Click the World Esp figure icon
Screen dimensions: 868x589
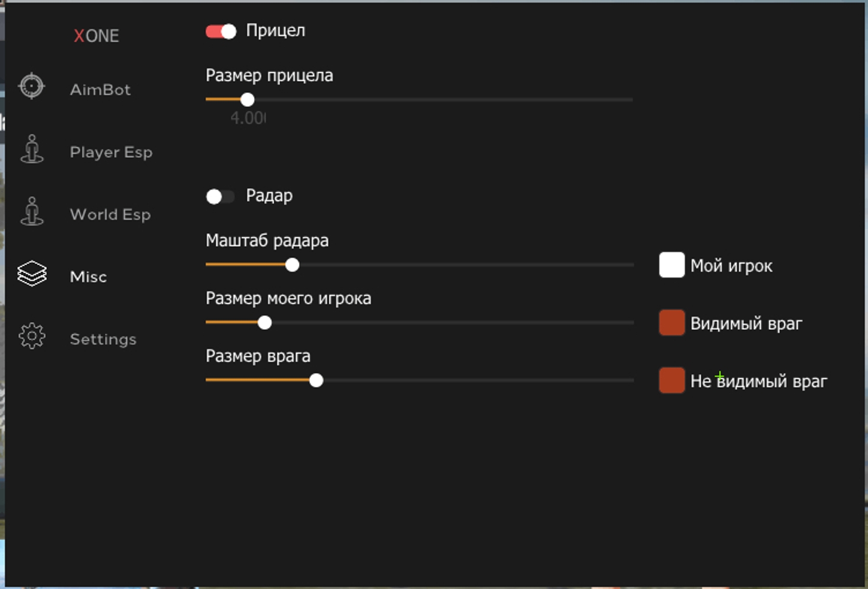pos(32,212)
